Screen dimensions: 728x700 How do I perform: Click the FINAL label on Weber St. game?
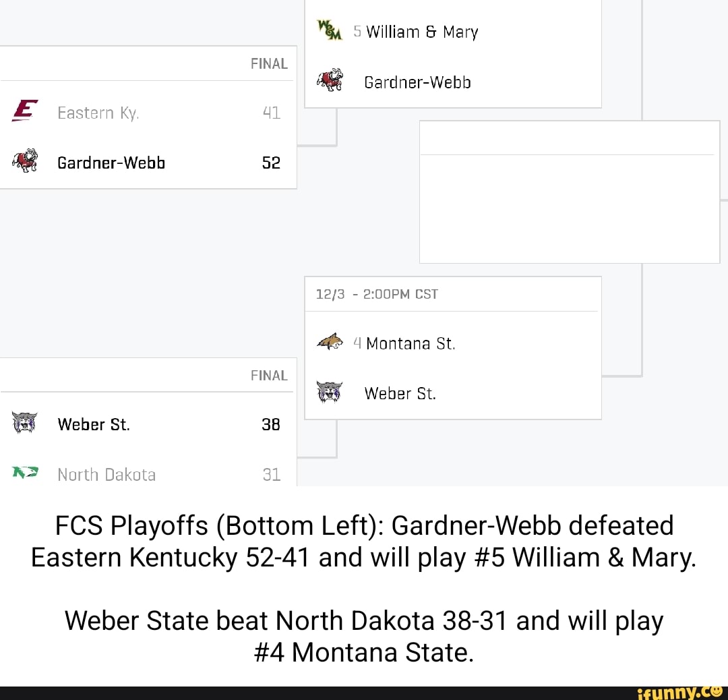point(269,375)
